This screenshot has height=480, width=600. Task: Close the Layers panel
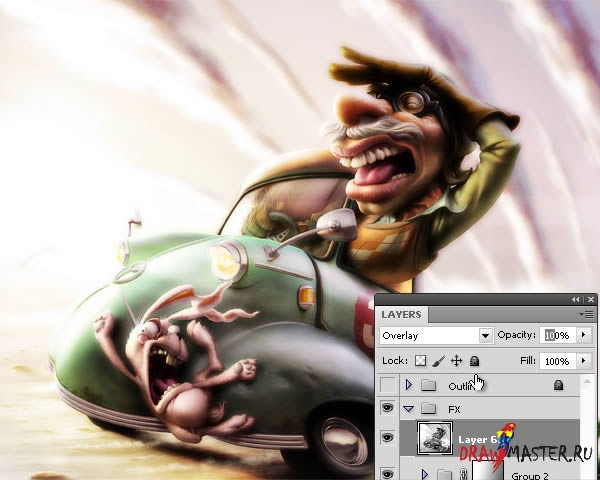(x=591, y=300)
